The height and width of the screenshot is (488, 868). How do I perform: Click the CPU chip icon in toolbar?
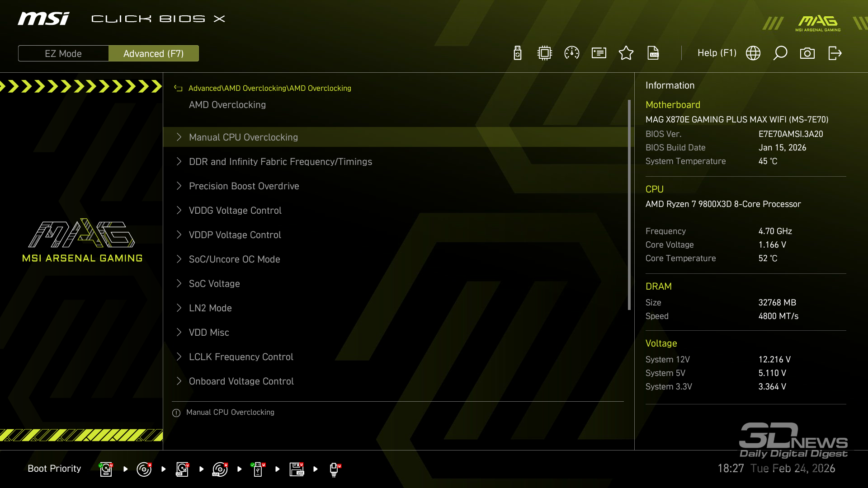[x=545, y=53]
